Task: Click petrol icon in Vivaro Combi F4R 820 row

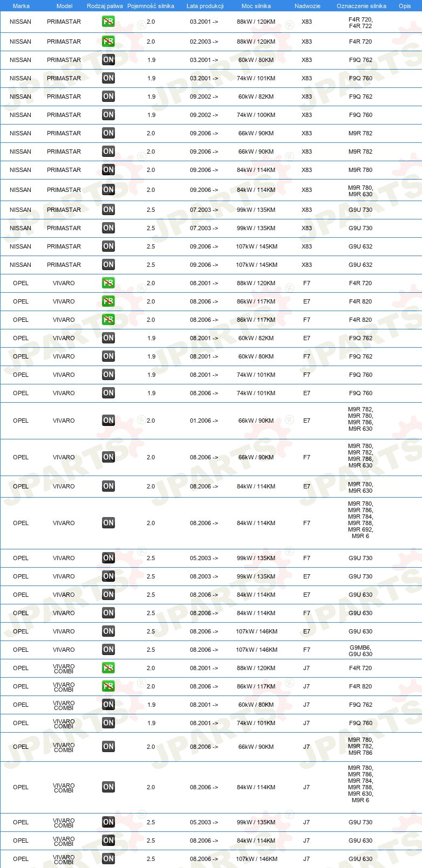Action: point(108,686)
